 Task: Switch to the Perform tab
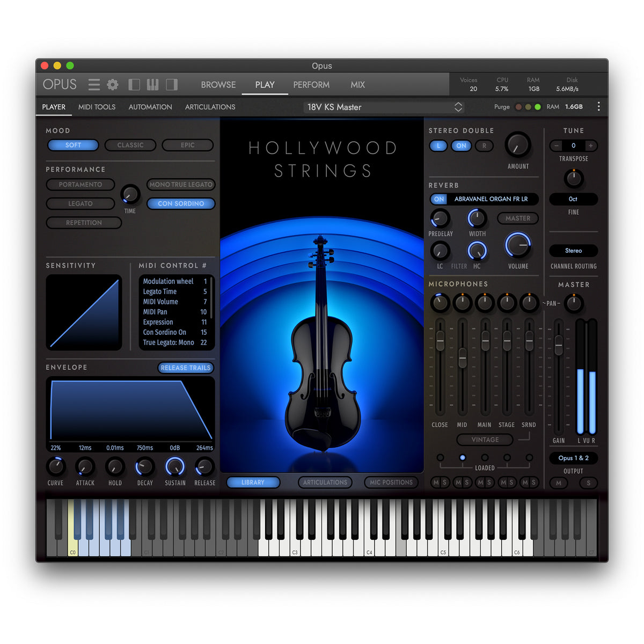tap(311, 85)
